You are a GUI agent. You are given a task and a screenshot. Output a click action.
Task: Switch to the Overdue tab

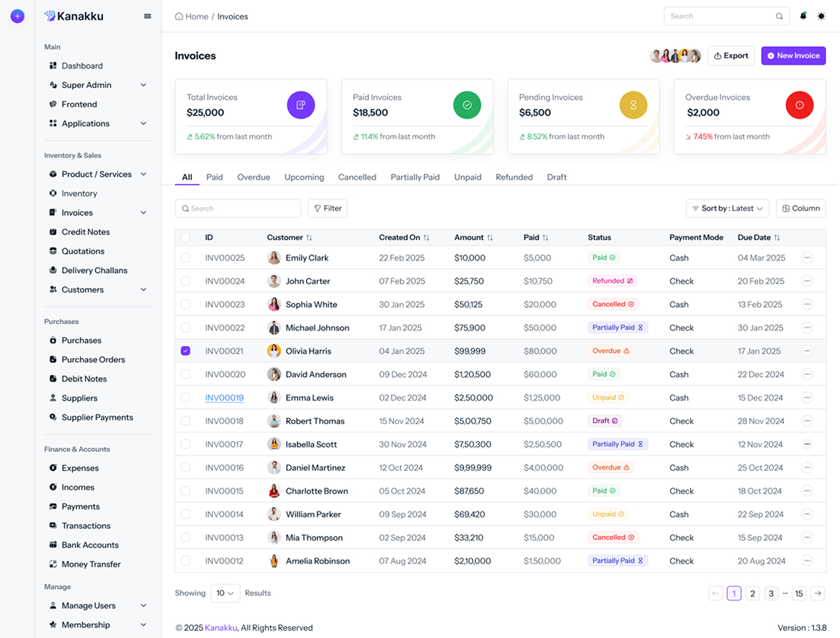[x=253, y=177]
